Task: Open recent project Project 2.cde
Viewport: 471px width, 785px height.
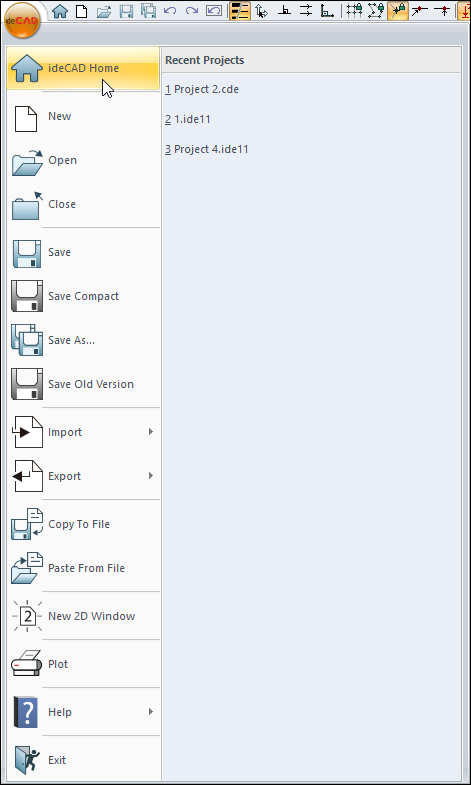Action: [202, 90]
